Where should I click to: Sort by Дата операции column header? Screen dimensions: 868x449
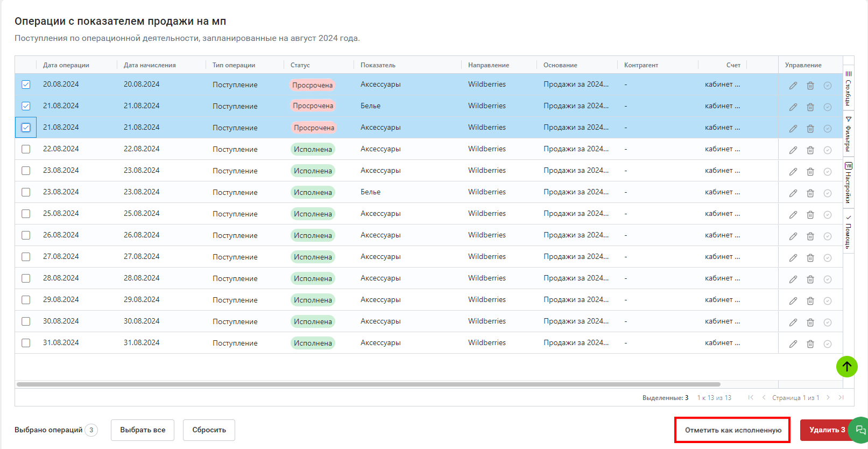tap(66, 65)
